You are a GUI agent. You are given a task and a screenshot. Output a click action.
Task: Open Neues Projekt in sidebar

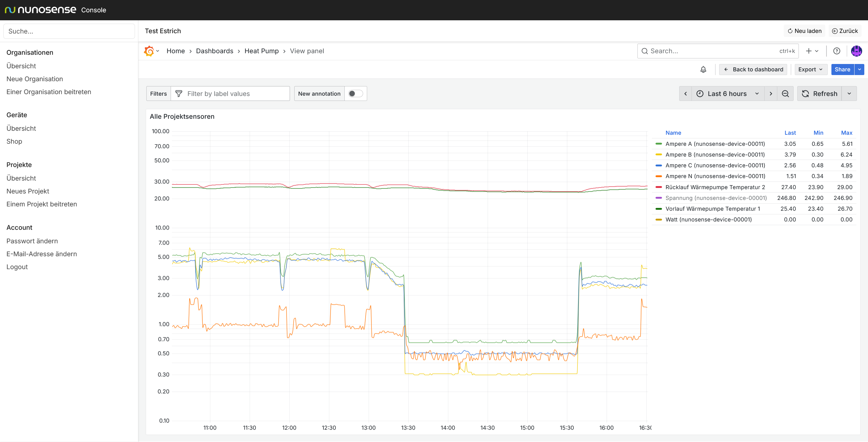pyautogui.click(x=28, y=191)
